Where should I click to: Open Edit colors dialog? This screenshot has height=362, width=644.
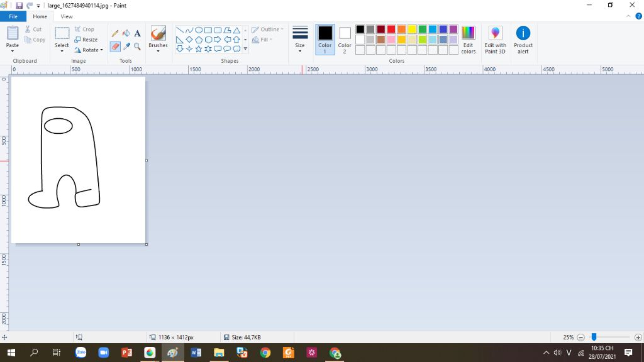468,40
